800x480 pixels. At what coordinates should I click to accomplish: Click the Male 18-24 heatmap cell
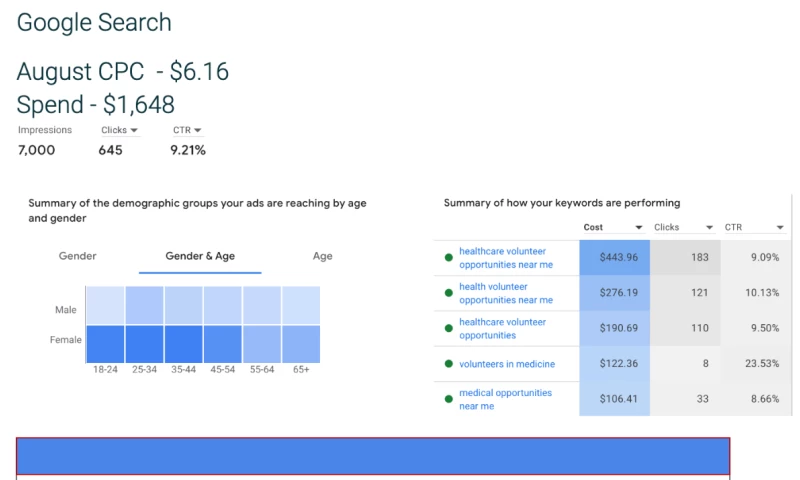[105, 305]
